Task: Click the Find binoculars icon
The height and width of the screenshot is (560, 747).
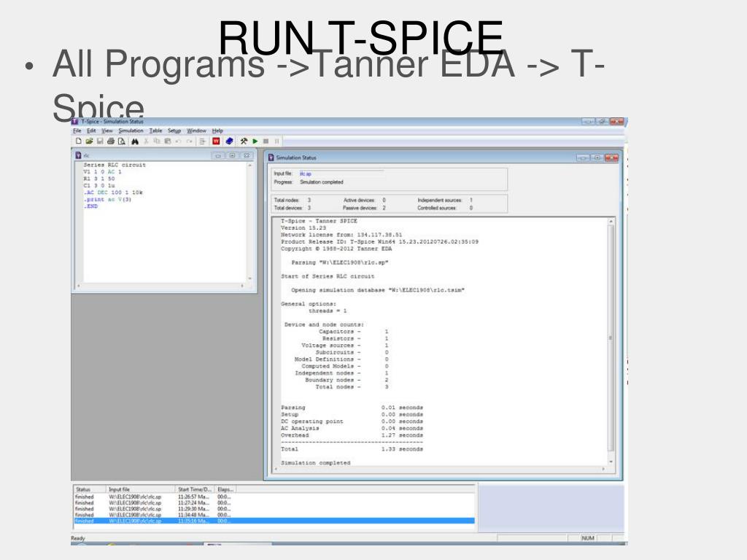Action: pyautogui.click(x=135, y=141)
